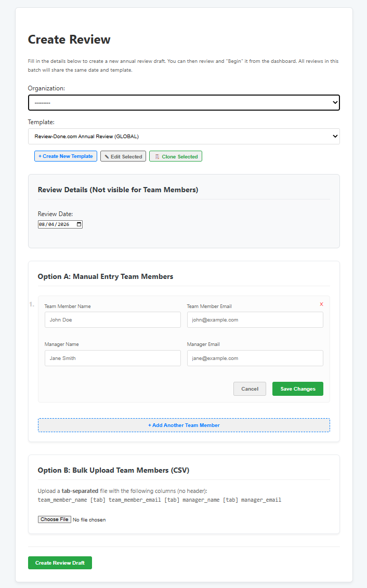Viewport: 367px width, 588px height.
Task: Click the Manager Name input field
Action: pyautogui.click(x=113, y=358)
